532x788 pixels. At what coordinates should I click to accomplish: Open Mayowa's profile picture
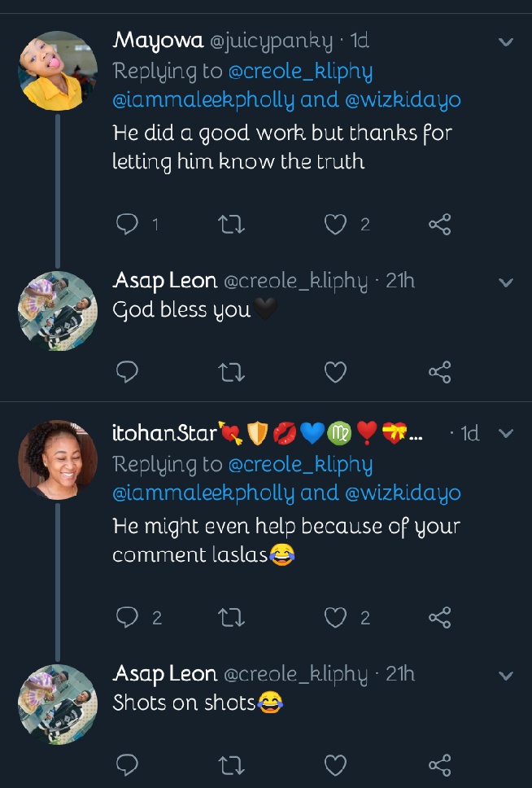coord(57,72)
